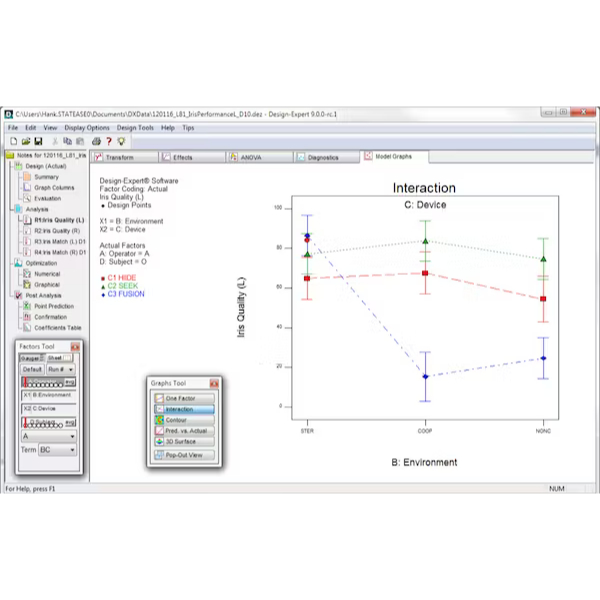Switch to the Transform tab

125,157
